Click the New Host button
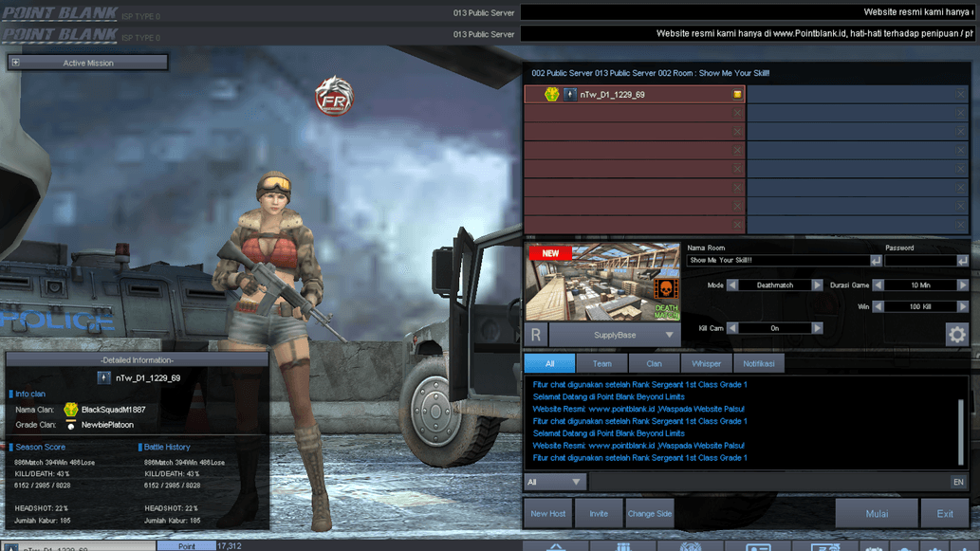 tap(548, 513)
